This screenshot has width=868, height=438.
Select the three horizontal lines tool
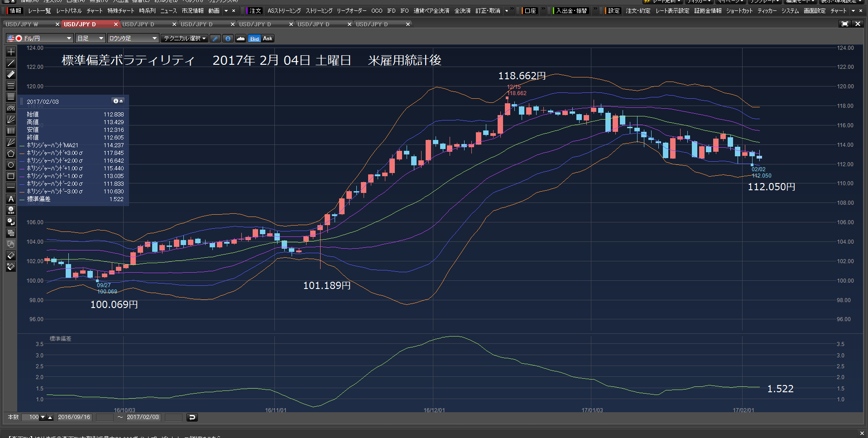[11, 86]
